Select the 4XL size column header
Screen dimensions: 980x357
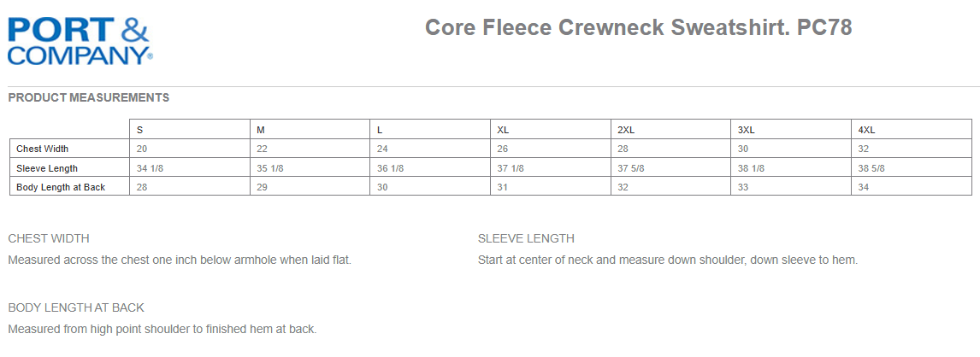point(866,130)
